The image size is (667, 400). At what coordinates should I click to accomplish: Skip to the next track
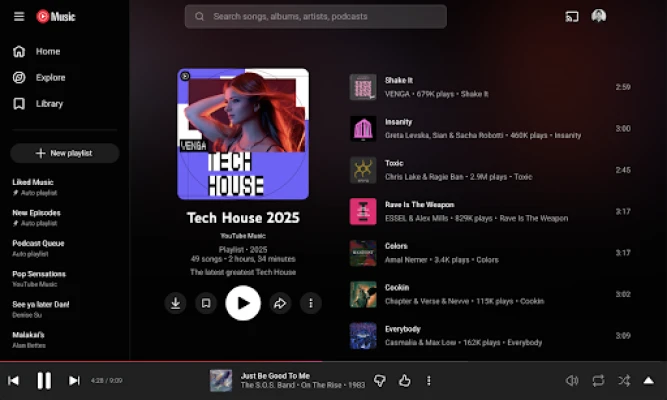click(x=74, y=380)
